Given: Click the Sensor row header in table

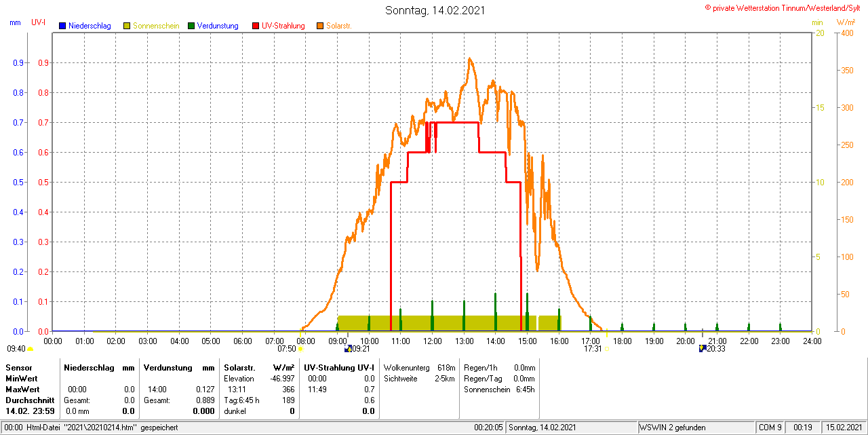Looking at the screenshot, I should (18, 367).
